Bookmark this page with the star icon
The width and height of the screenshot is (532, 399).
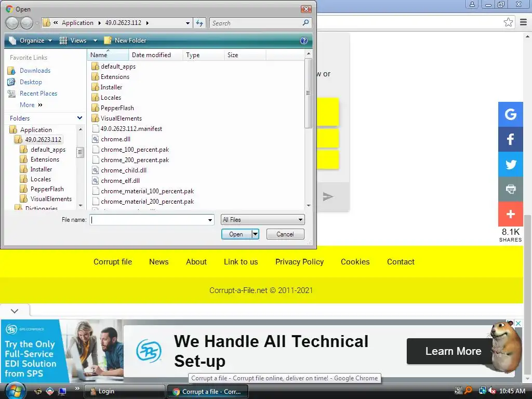pos(508,22)
